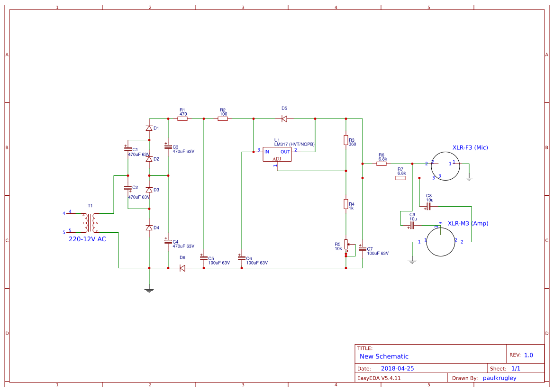This screenshot has height=392, width=554.
Task: Select resistor R1 470 symbol
Action: [182, 118]
